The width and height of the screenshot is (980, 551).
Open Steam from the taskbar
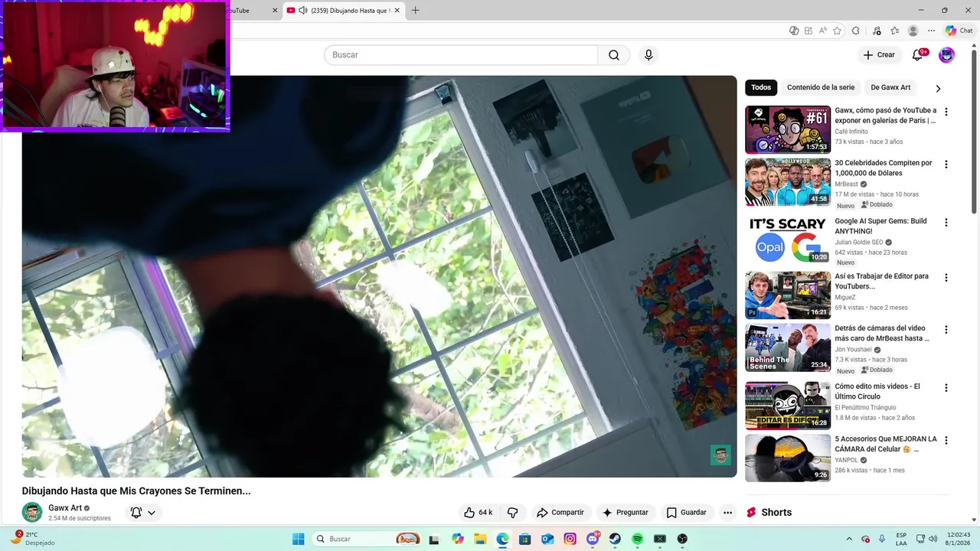click(x=615, y=539)
